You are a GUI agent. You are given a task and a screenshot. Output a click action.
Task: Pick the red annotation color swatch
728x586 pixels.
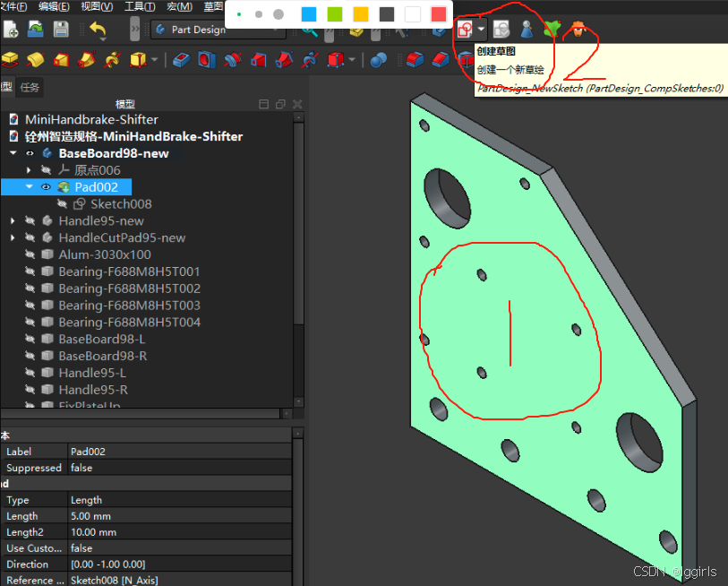click(x=439, y=14)
